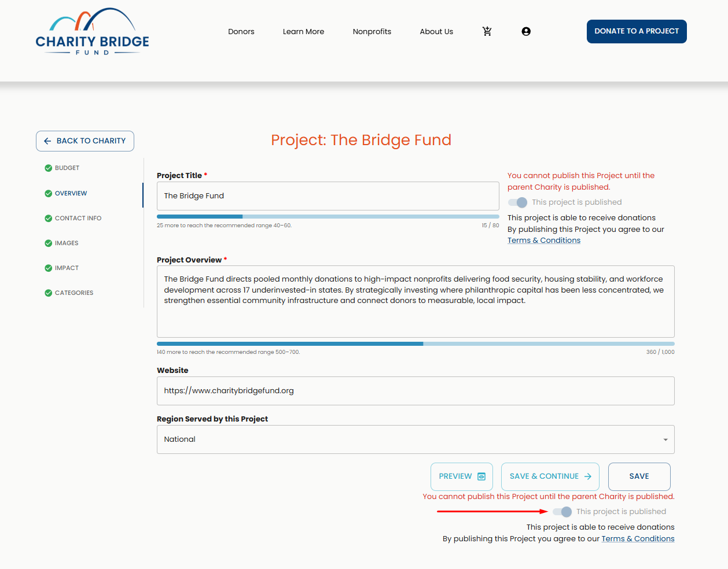Screen dimensions: 728x569
Task: Open the Nonprofits menu
Action: [372, 32]
